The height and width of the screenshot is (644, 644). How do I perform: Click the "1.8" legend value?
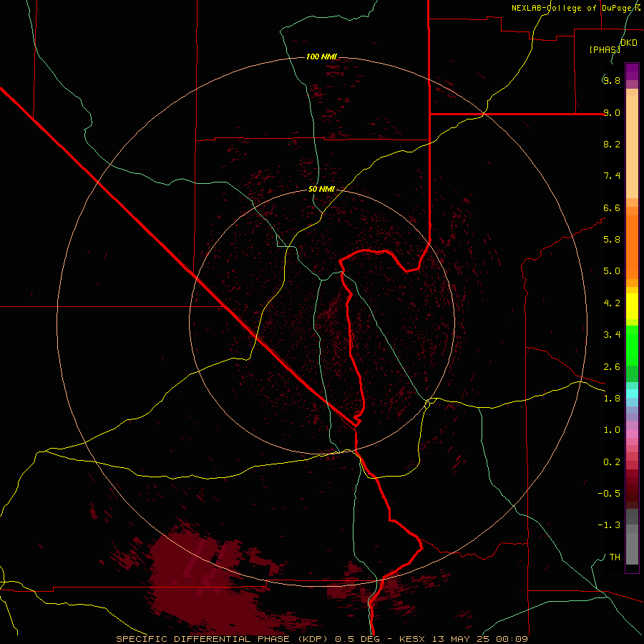[x=612, y=399]
